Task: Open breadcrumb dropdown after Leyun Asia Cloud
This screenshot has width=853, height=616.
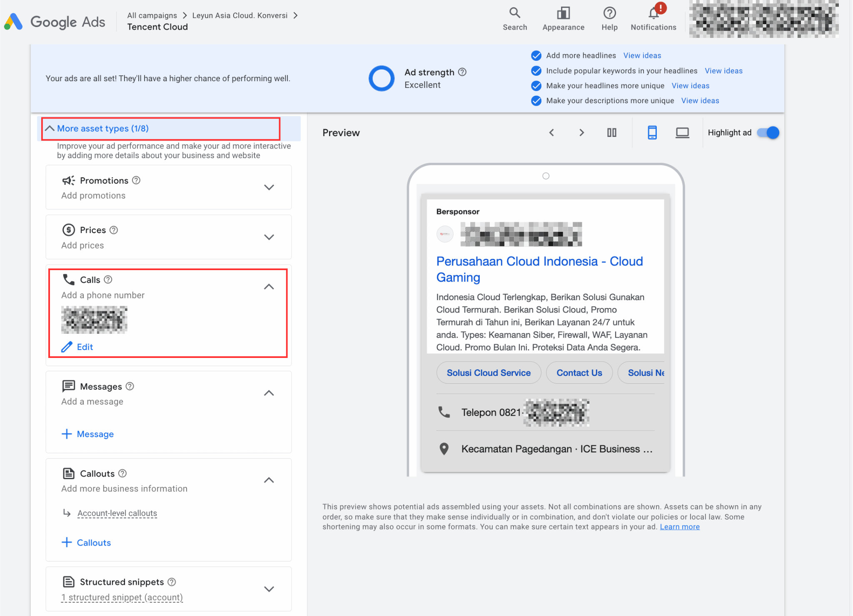Action: point(295,15)
